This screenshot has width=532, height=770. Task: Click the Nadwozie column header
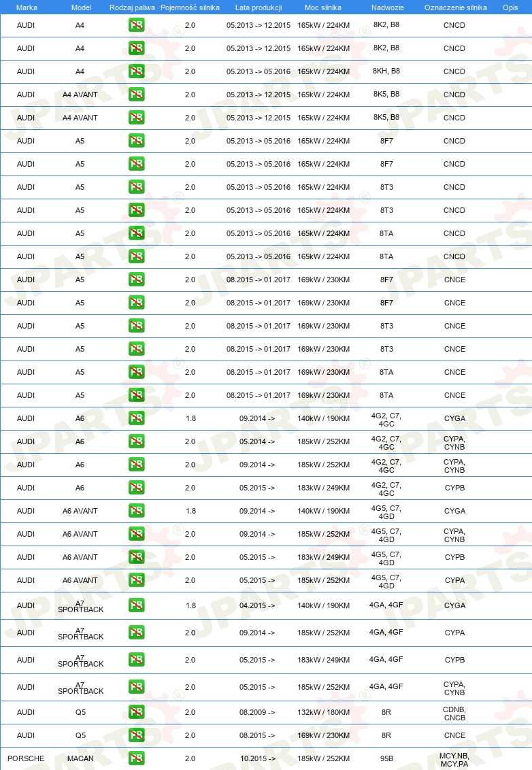pos(388,7)
